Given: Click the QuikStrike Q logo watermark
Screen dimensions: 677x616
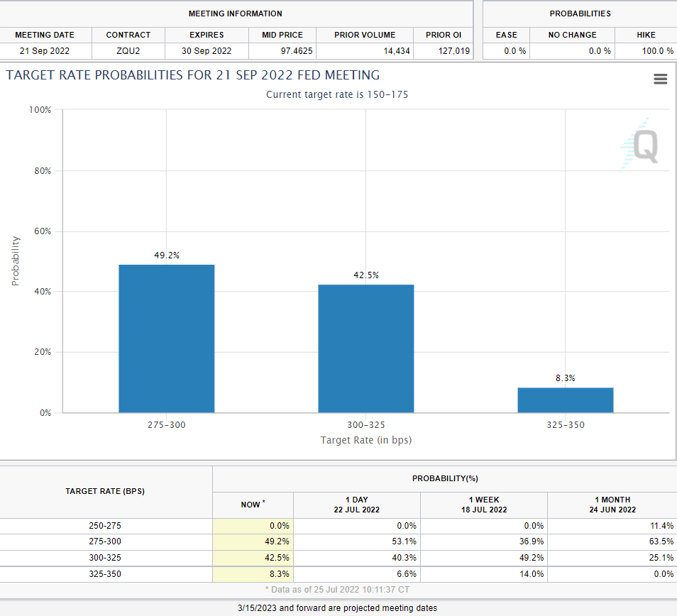Looking at the screenshot, I should point(640,144).
